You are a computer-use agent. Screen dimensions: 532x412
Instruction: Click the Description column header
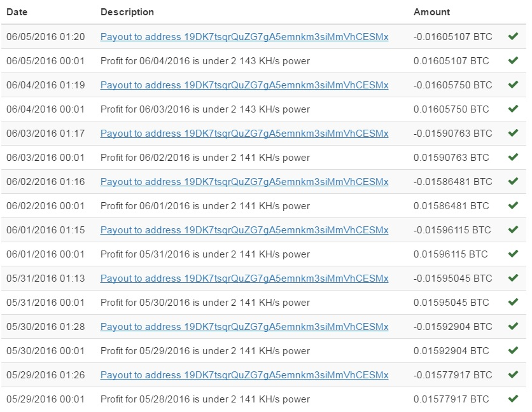pyautogui.click(x=127, y=12)
